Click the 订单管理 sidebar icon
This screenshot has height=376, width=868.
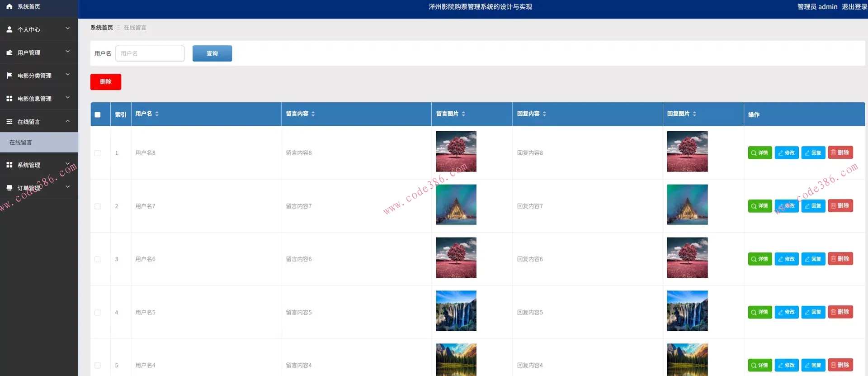point(9,188)
